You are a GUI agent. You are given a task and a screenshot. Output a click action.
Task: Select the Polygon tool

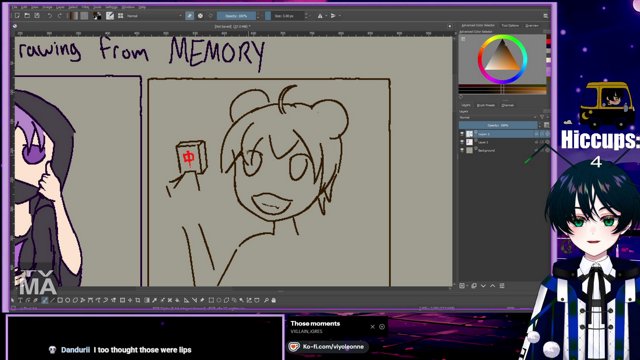coord(75,300)
